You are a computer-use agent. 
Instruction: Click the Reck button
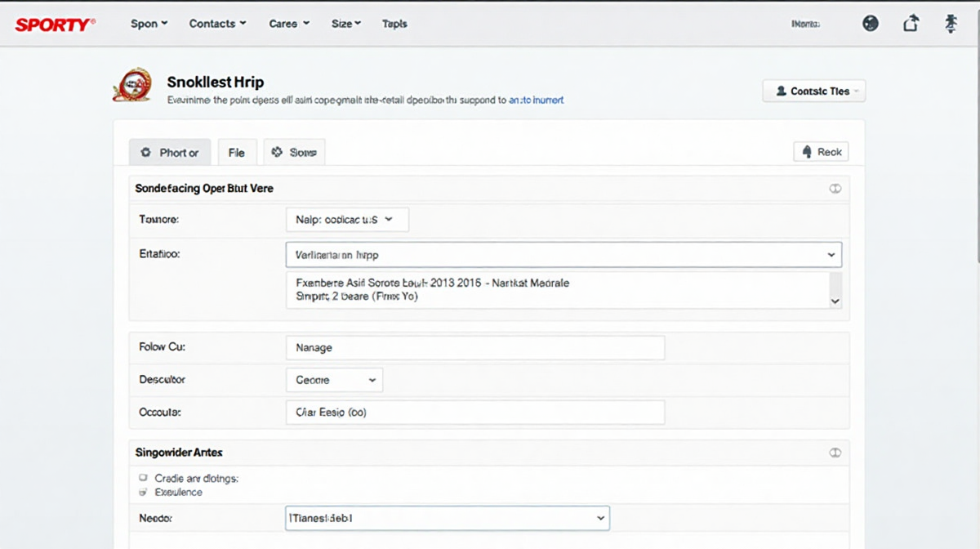(x=821, y=152)
